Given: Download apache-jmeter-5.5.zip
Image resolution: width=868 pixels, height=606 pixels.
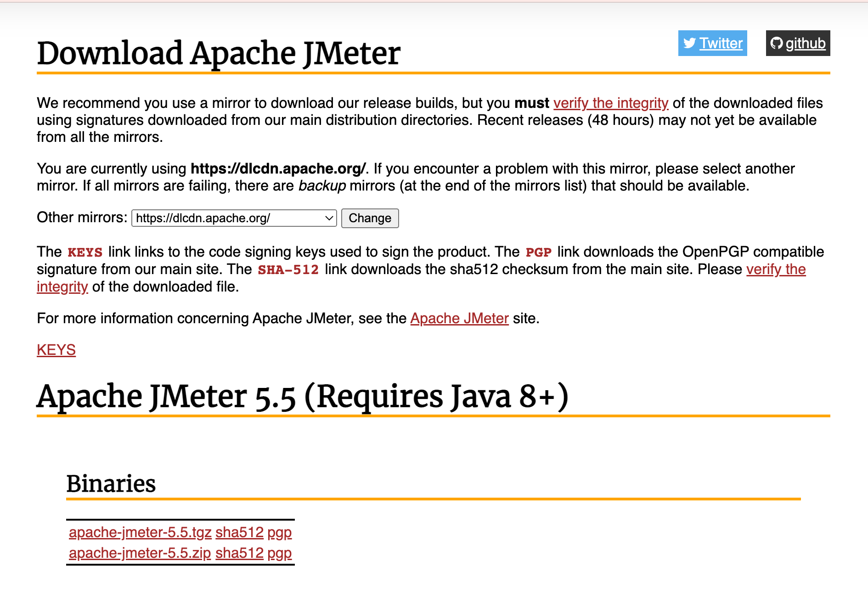Looking at the screenshot, I should click(x=139, y=553).
